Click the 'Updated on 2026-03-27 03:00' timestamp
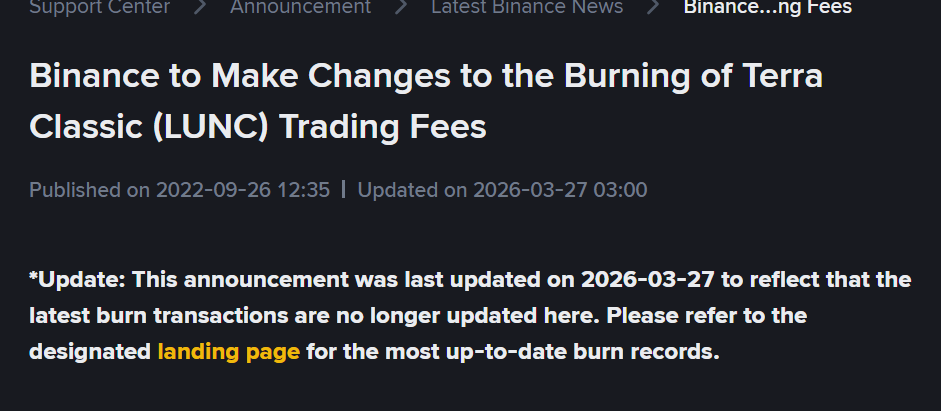 [502, 190]
